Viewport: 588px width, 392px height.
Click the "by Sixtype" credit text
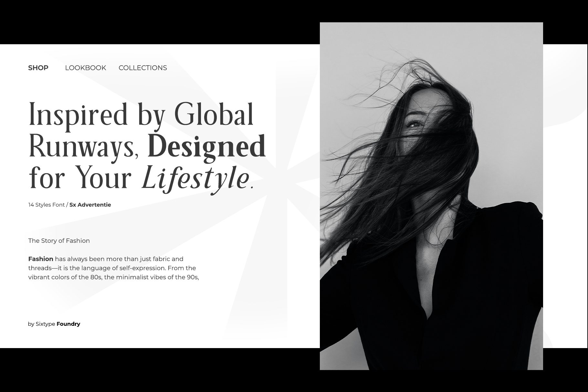41,324
